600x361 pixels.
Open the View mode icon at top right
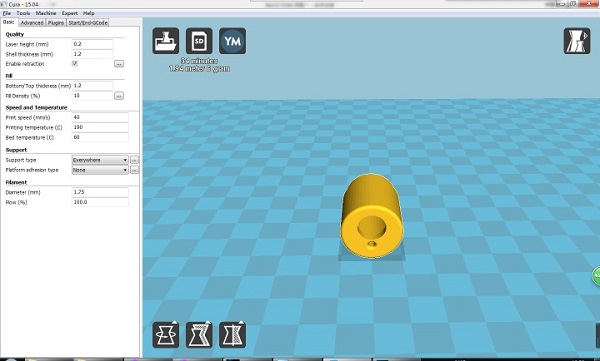(577, 41)
